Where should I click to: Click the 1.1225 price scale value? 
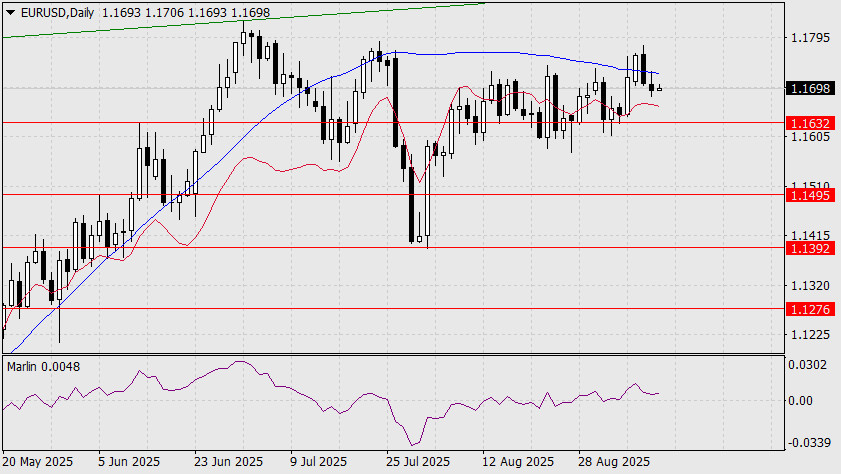(x=810, y=335)
